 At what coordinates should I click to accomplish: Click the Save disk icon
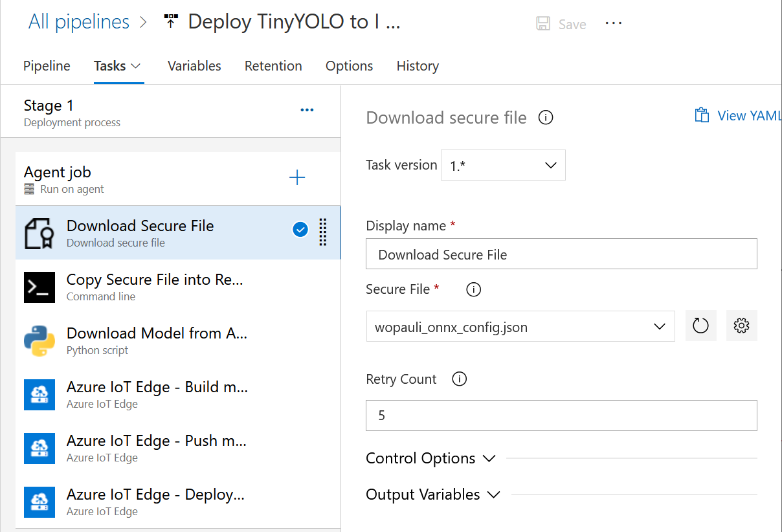point(543,24)
